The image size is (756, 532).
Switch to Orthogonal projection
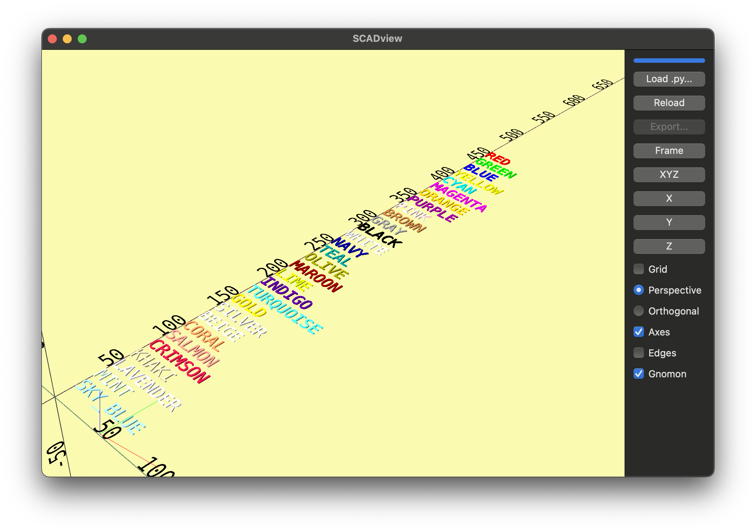(x=639, y=311)
